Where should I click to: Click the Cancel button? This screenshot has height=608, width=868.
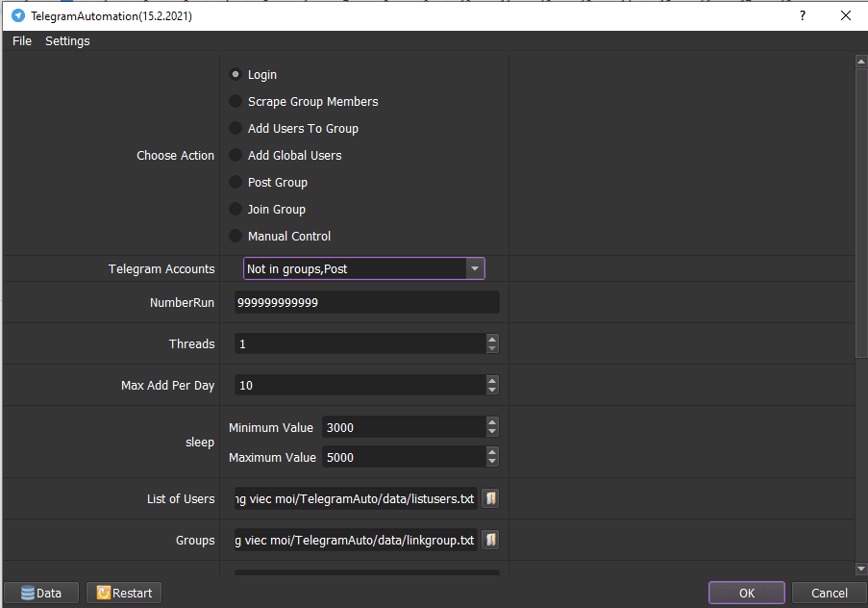click(x=829, y=593)
